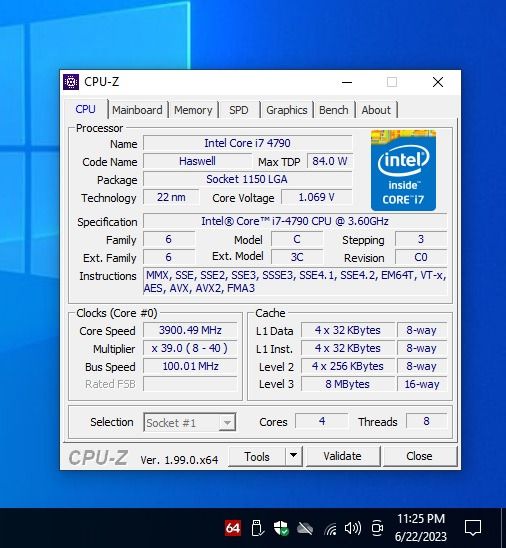
Task: Click the Technology value 22 nm
Action: tap(171, 197)
